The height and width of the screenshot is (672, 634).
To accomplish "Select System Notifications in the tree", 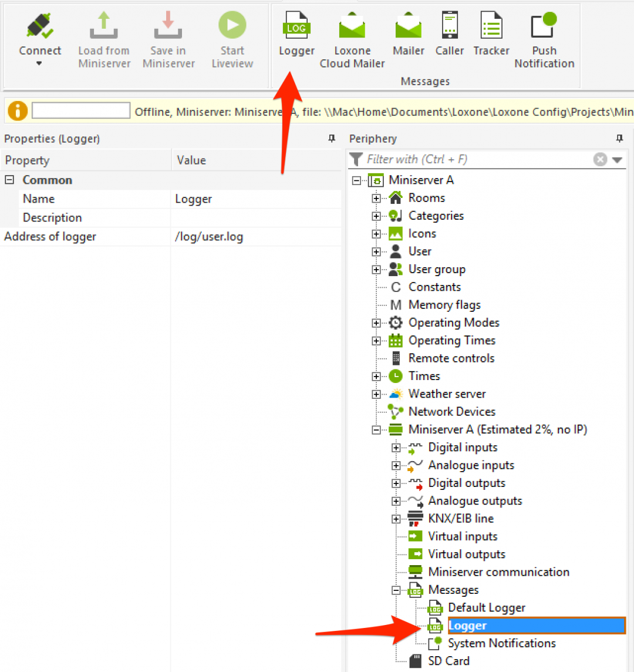I will tap(501, 643).
